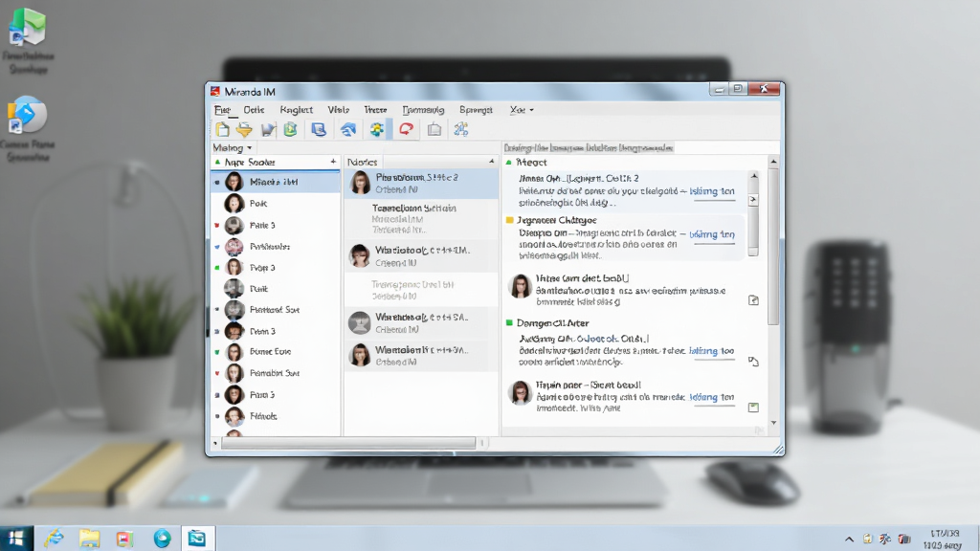This screenshot has height=551, width=980.
Task: Toggle the green square icon beside last message
Action: (x=754, y=408)
